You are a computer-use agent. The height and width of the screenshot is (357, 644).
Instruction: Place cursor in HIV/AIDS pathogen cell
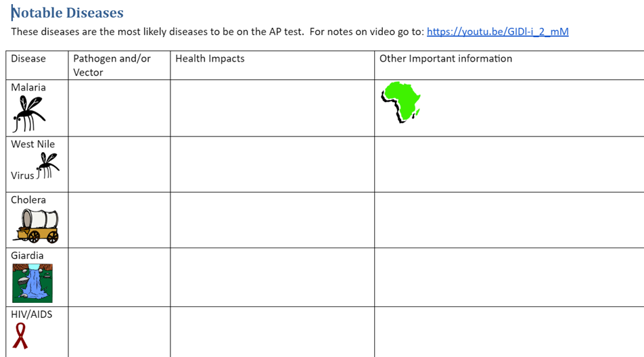coord(119,331)
